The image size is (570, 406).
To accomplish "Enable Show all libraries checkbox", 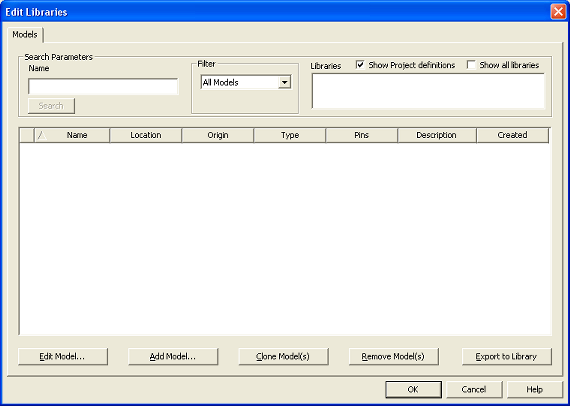I will click(x=471, y=65).
